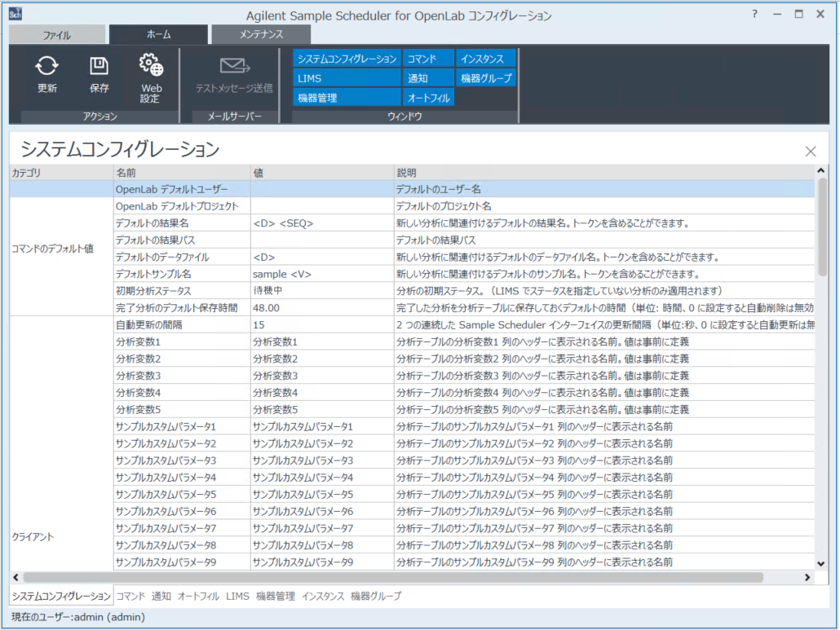Viewport: 840px width, 630px height.
Task: Click the vertical scrollbar thumb
Action: click(x=822, y=227)
